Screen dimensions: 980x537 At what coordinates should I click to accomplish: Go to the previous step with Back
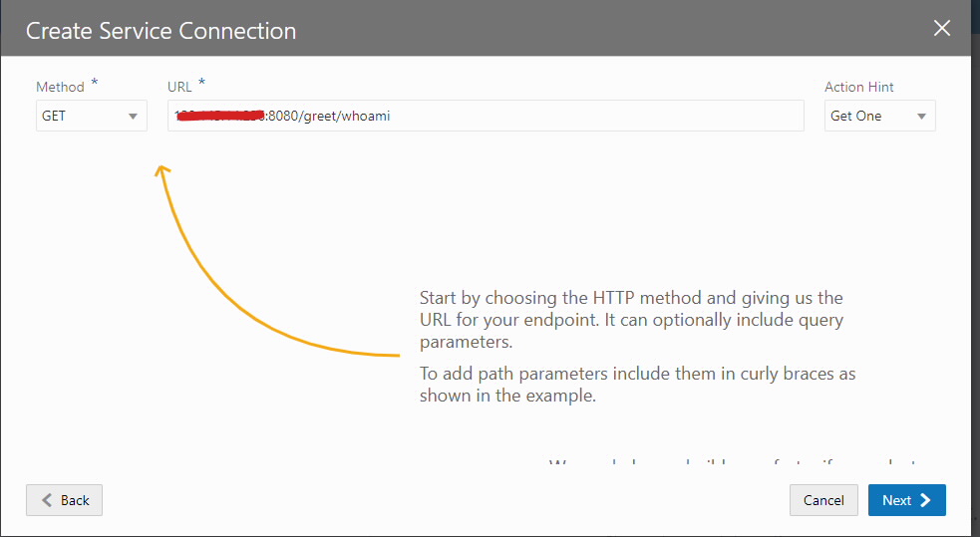(64, 500)
